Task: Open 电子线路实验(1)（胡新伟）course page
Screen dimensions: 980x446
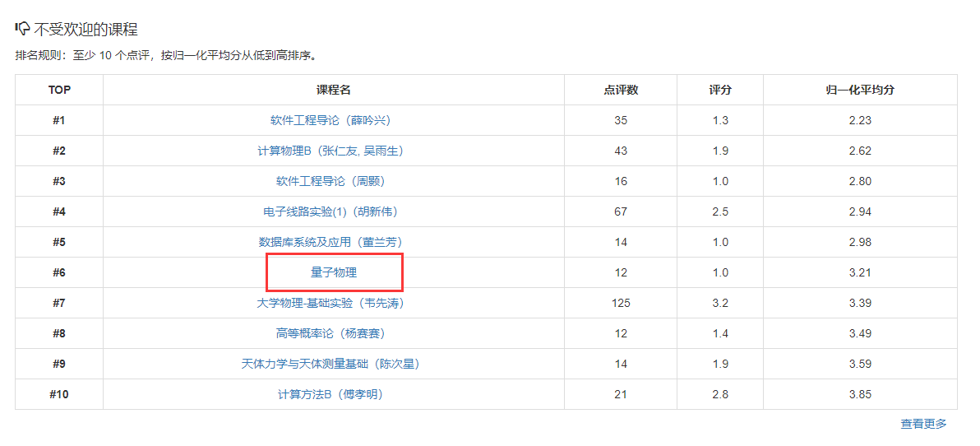Action: click(x=331, y=211)
